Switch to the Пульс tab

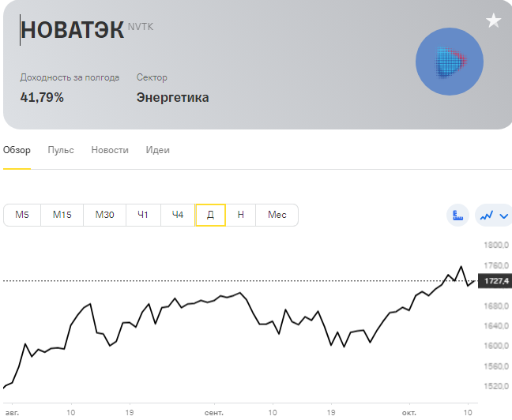61,150
